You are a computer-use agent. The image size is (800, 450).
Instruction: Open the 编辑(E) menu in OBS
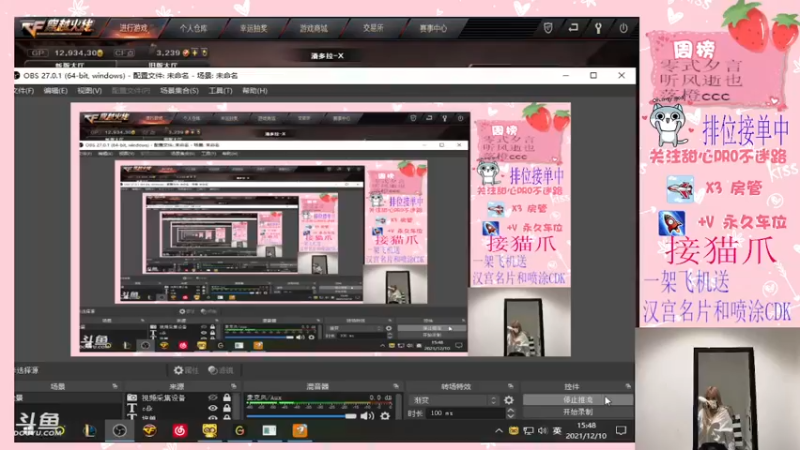[x=55, y=90]
